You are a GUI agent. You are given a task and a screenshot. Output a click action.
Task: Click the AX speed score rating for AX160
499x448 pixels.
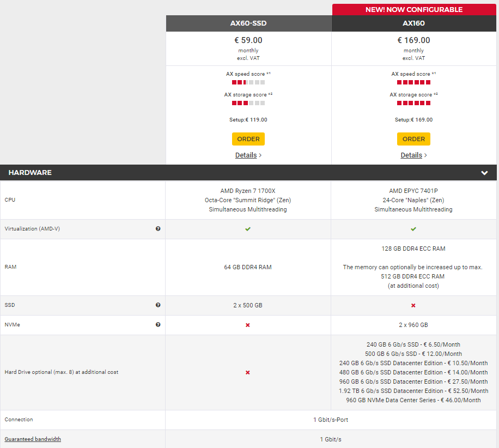click(413, 82)
